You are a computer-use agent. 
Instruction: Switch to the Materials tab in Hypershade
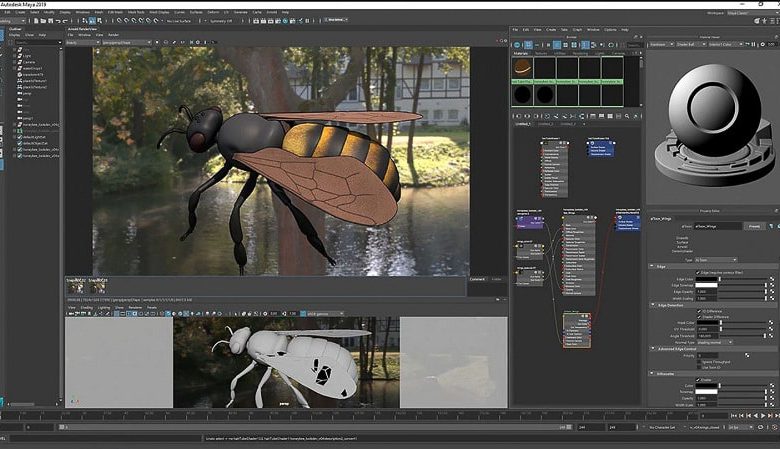coord(521,55)
